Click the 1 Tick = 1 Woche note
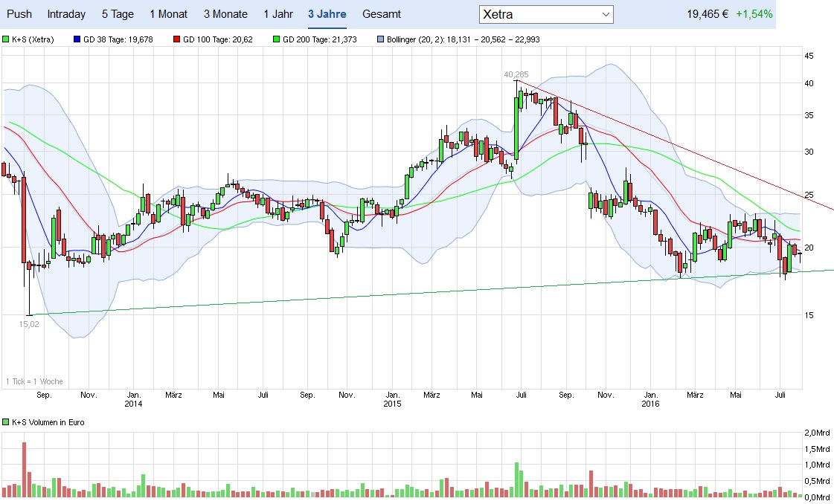834x504 pixels. point(34,381)
